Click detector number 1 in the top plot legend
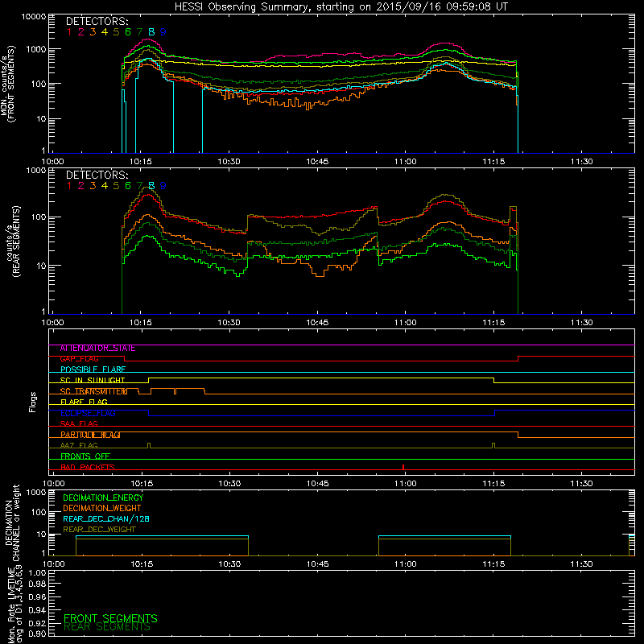Viewport: 644px width, 644px height. point(69,32)
